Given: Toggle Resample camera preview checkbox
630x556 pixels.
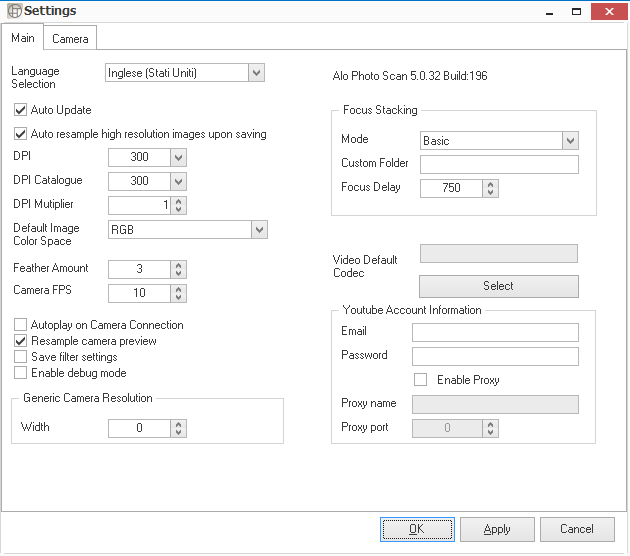Looking at the screenshot, I should click(x=20, y=341).
